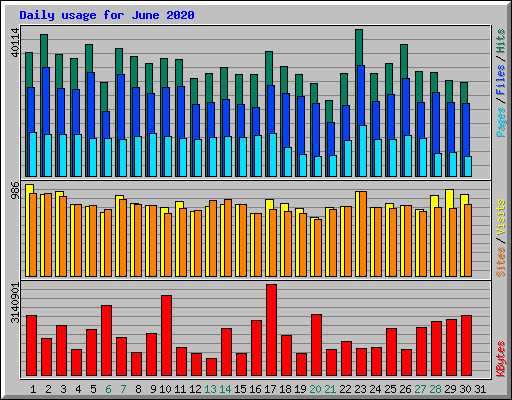Click day 23 on the x-axis
512x400 pixels.
tap(360, 389)
